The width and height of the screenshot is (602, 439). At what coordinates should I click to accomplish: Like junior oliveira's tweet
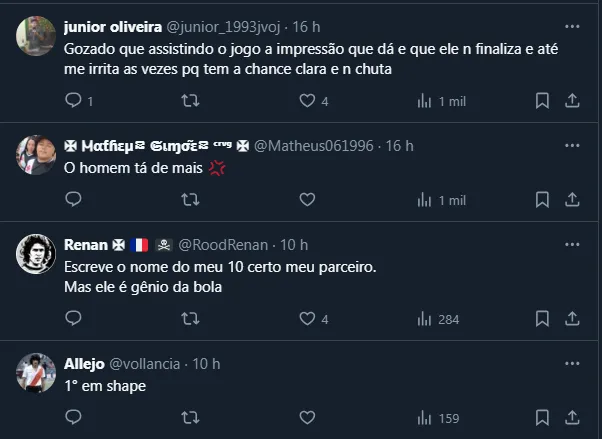308,100
